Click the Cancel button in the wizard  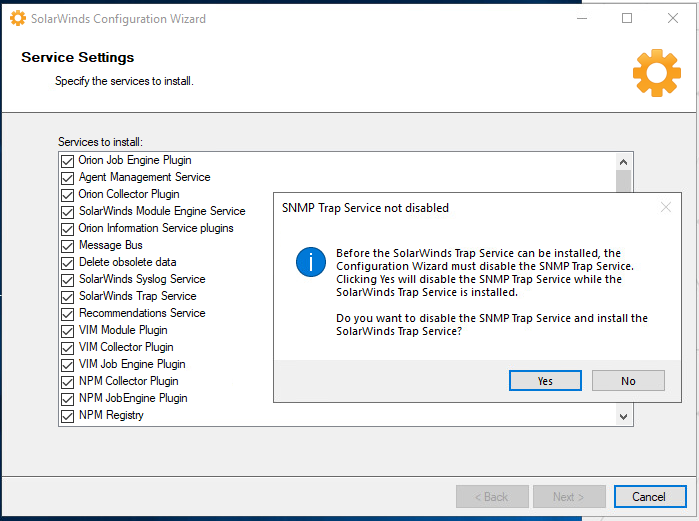click(x=650, y=496)
